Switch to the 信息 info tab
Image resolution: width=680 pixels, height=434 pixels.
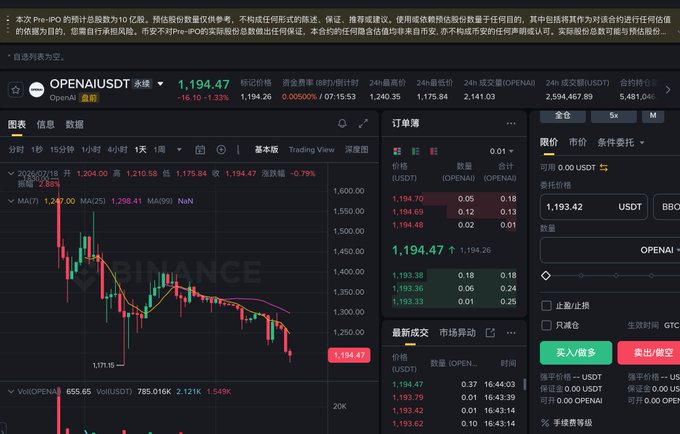(x=46, y=124)
